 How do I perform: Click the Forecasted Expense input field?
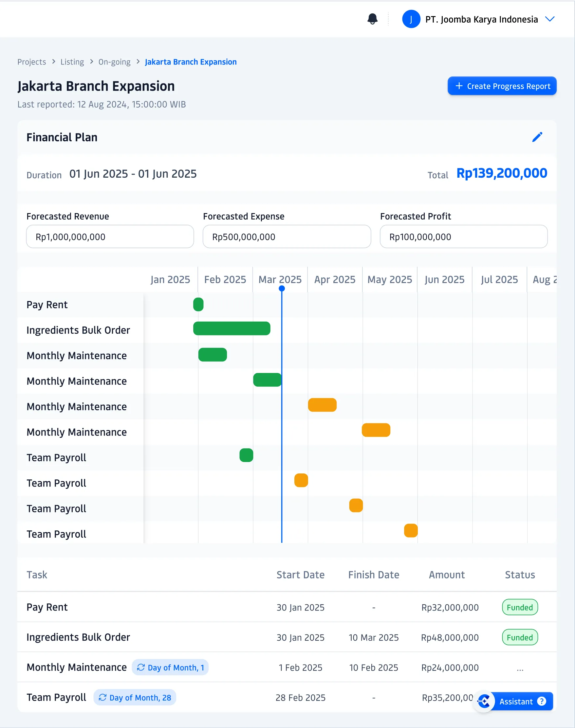pyautogui.click(x=287, y=237)
